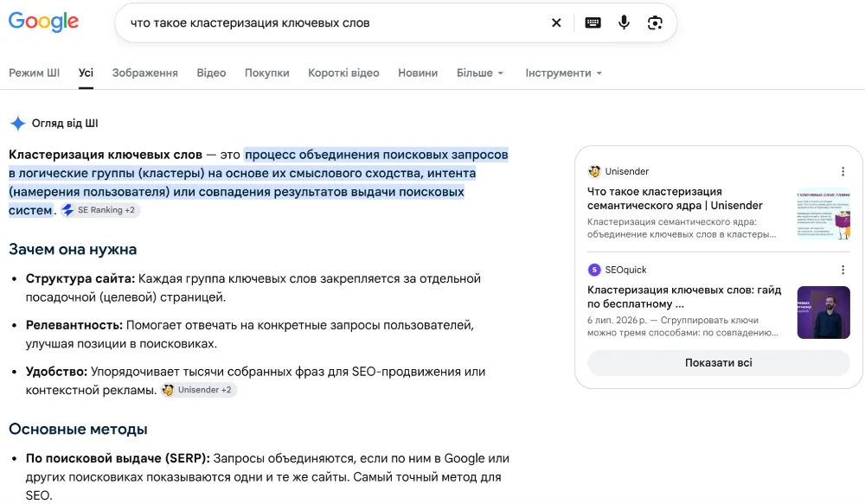This screenshot has height=504, width=865.
Task: Open the Unisender article thumbnail
Action: click(823, 214)
